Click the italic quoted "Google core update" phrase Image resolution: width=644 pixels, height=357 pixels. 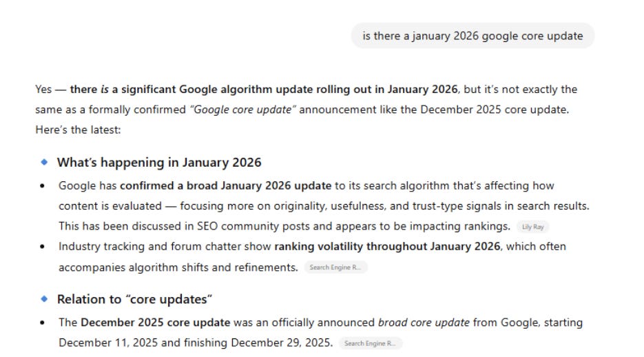(241, 110)
